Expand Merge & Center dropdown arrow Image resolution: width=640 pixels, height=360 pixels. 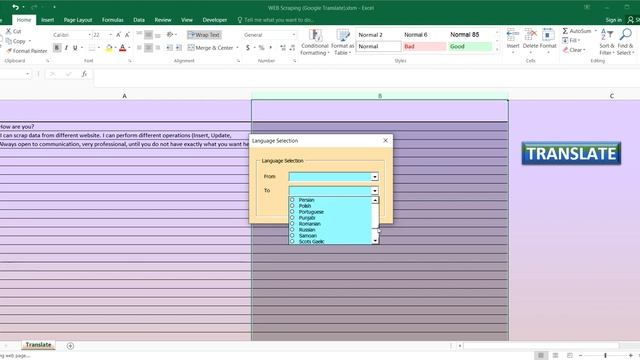(238, 48)
